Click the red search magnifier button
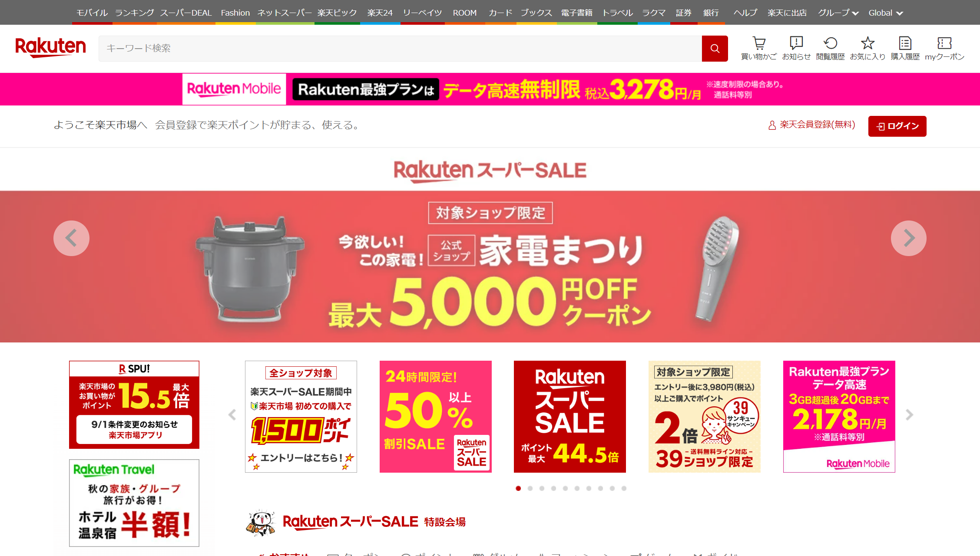Screen dimensions: 980x556 click(x=715, y=49)
